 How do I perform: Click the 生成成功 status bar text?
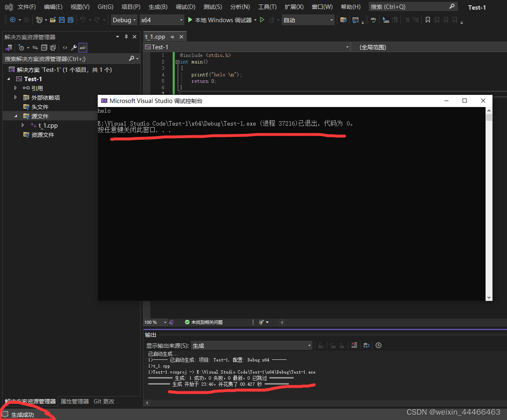(x=22, y=414)
